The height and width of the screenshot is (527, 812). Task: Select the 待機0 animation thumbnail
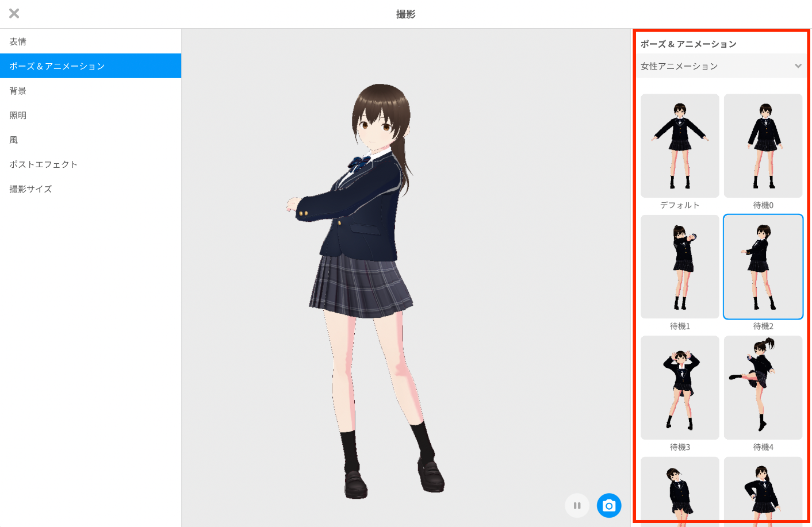tap(763, 146)
